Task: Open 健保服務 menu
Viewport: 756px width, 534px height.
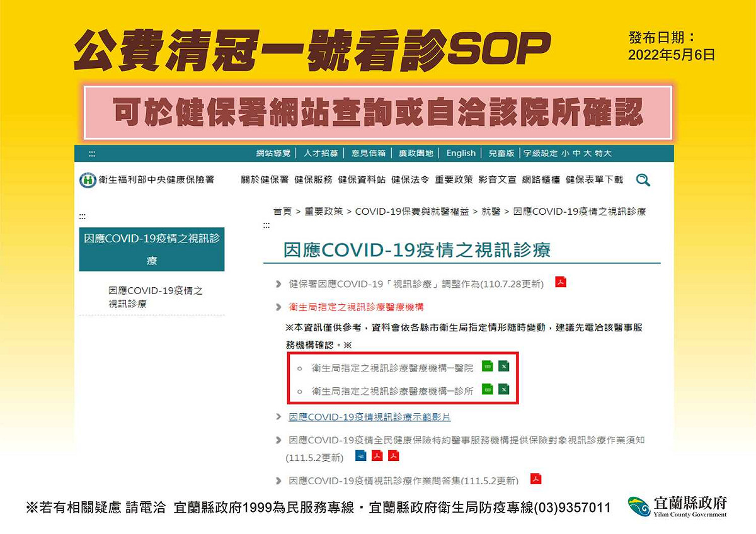Action: click(313, 179)
